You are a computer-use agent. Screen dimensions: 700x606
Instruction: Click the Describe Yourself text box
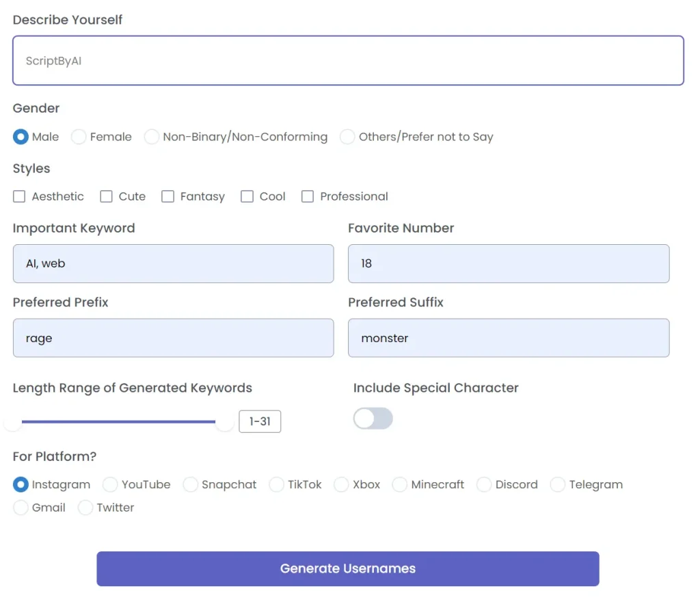[348, 60]
